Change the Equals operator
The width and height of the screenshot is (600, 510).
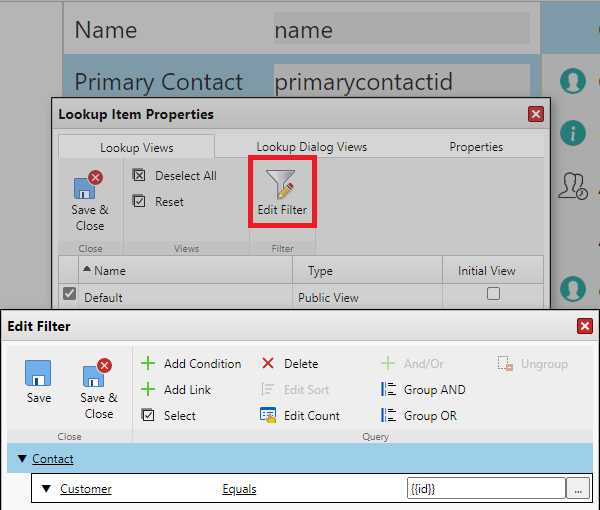pyautogui.click(x=239, y=489)
